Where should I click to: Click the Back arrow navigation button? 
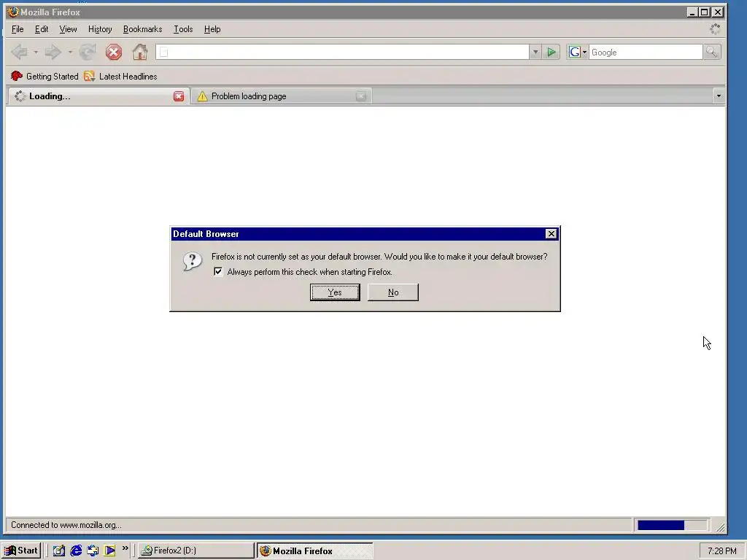point(20,52)
